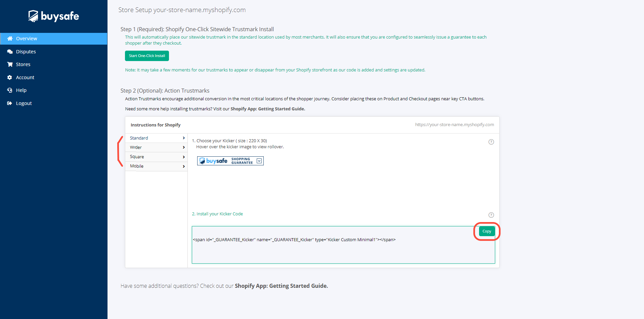Viewport: 644px width, 319px height.
Task: Click Start One-Click Install button
Action: (x=147, y=56)
